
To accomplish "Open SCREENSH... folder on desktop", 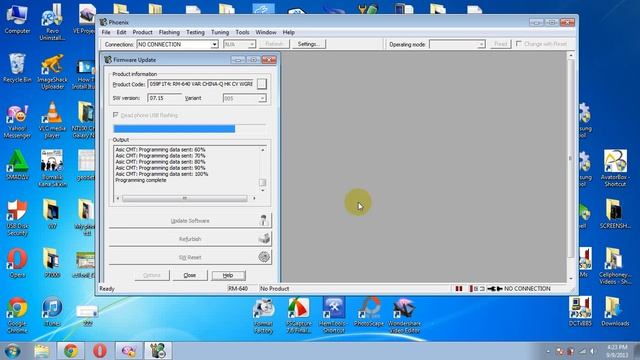I will (x=615, y=214).
